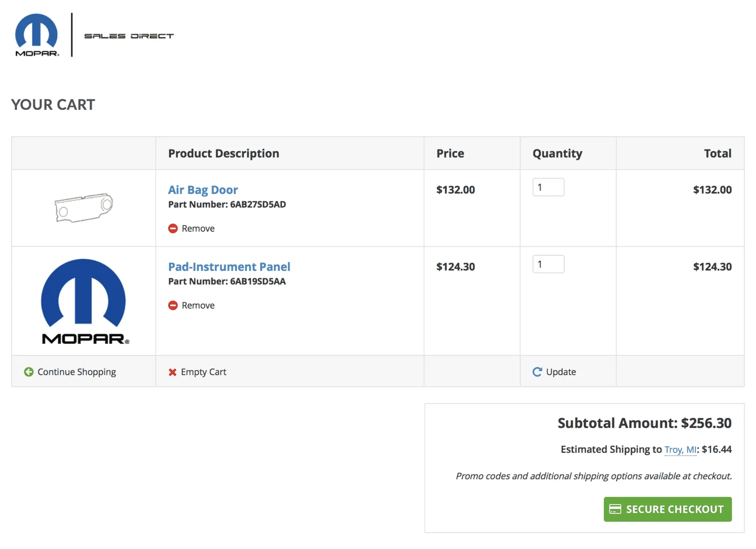Open the Air Bag Door product link

coord(203,190)
